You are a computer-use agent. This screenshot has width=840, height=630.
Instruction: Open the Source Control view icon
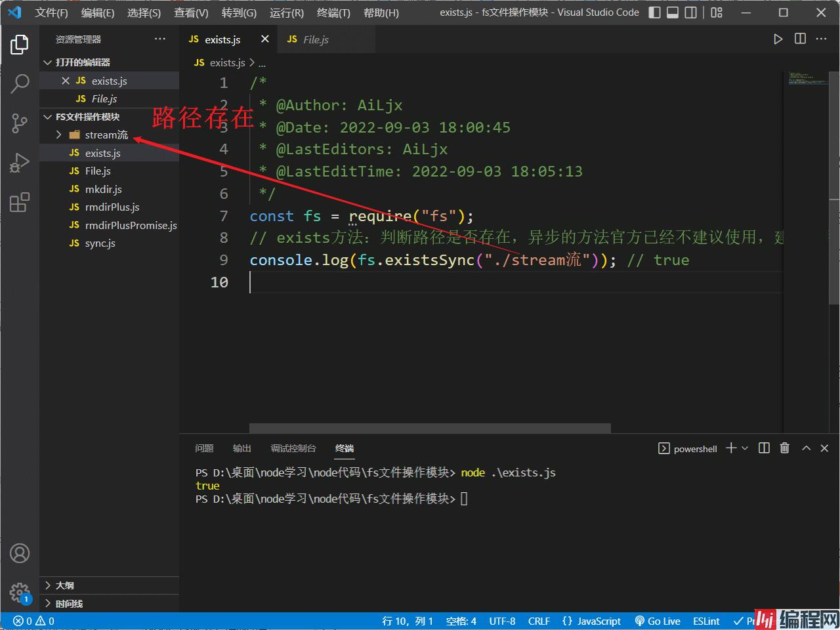pyautogui.click(x=20, y=123)
